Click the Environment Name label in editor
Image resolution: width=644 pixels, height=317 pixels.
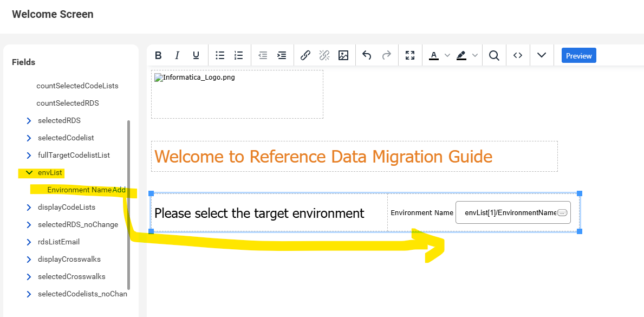(x=422, y=212)
